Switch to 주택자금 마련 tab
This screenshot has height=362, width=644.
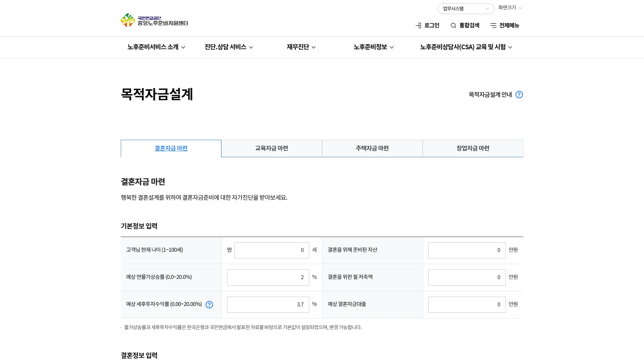tap(372, 148)
